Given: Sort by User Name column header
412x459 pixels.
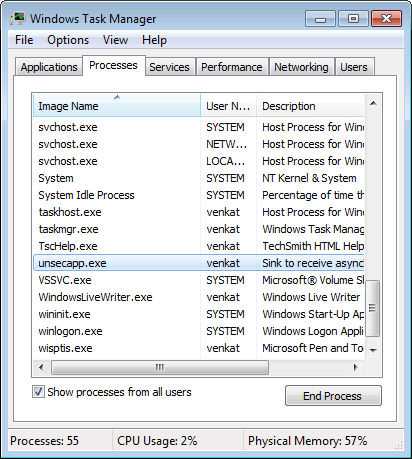Looking at the screenshot, I should click(x=228, y=106).
